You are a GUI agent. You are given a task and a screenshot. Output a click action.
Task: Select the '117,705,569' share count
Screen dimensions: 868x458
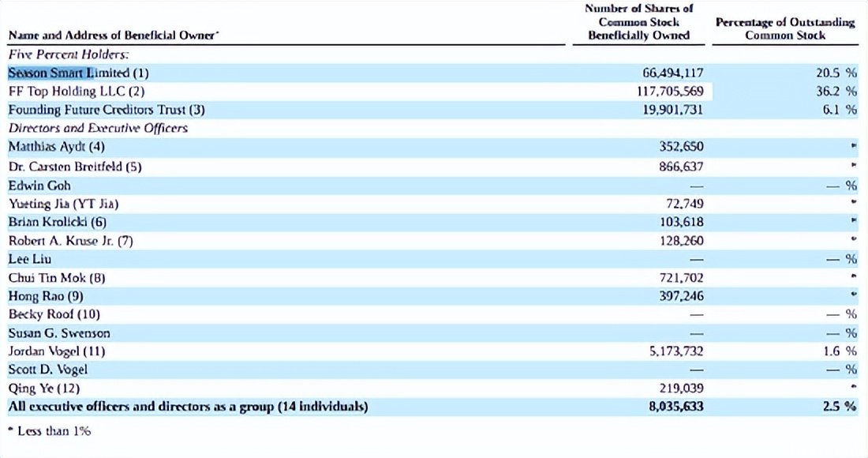[x=670, y=92]
